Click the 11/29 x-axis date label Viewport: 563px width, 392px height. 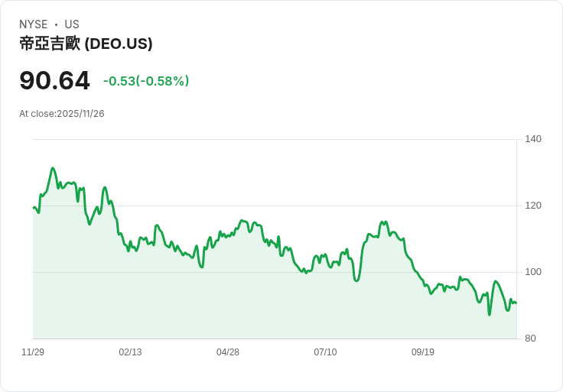[33, 352]
